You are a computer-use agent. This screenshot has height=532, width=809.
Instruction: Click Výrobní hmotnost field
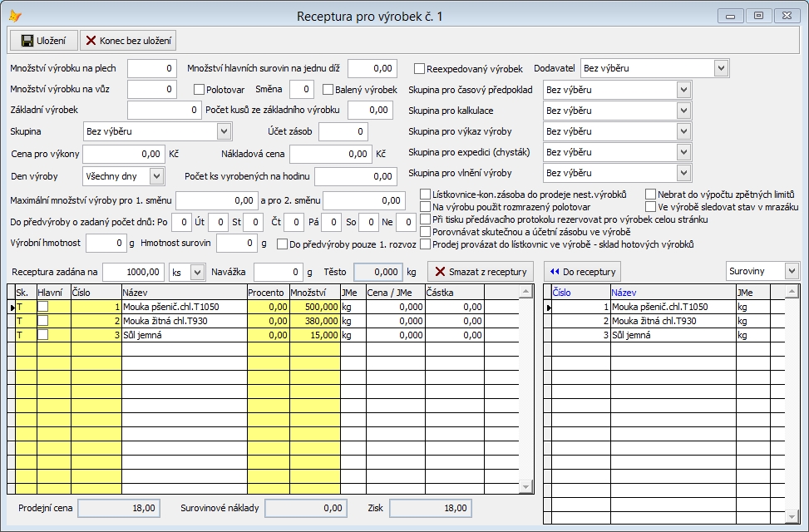106,243
